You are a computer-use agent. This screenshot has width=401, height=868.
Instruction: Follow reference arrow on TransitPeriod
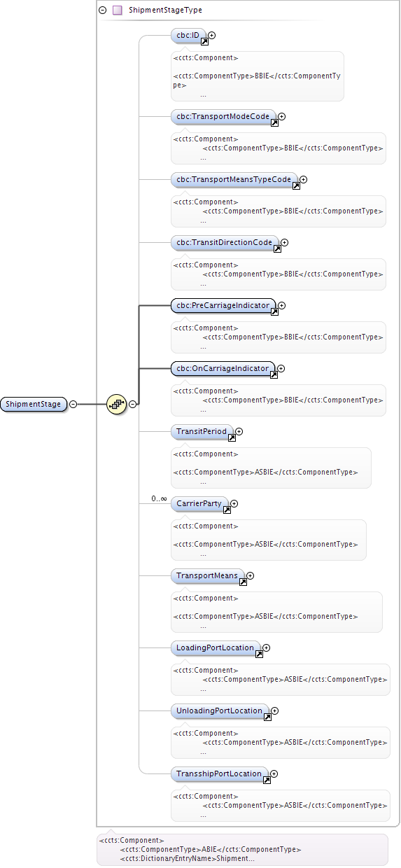click(232, 438)
